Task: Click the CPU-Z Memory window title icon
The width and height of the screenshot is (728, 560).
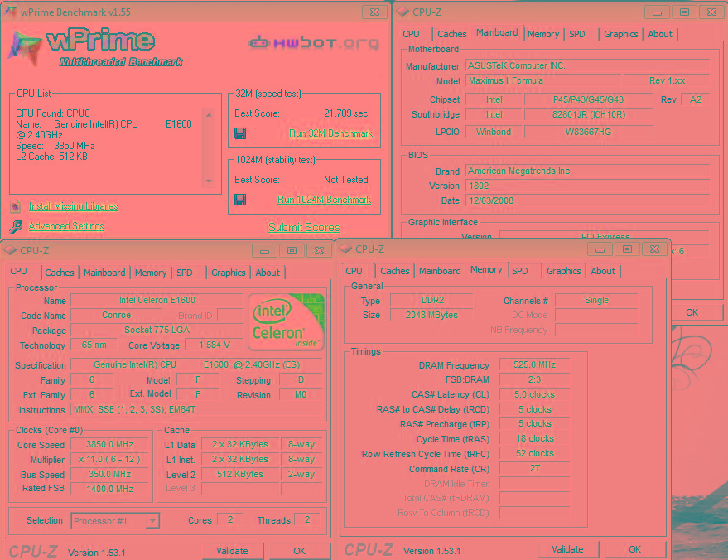Action: (x=345, y=249)
